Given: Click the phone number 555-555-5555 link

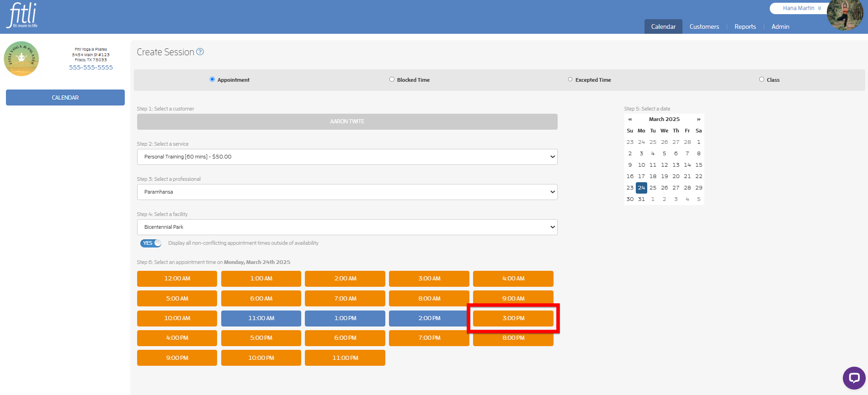Looking at the screenshot, I should click(91, 67).
